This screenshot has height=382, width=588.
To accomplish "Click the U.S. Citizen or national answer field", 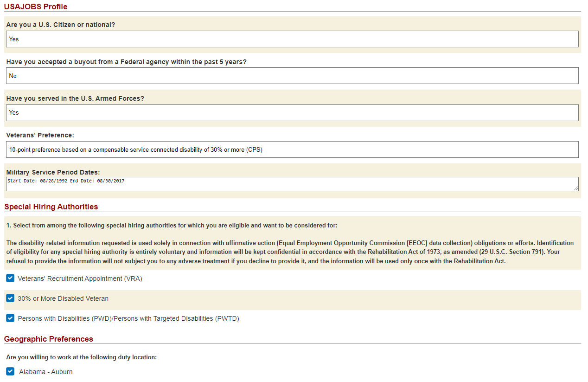I will (x=292, y=39).
